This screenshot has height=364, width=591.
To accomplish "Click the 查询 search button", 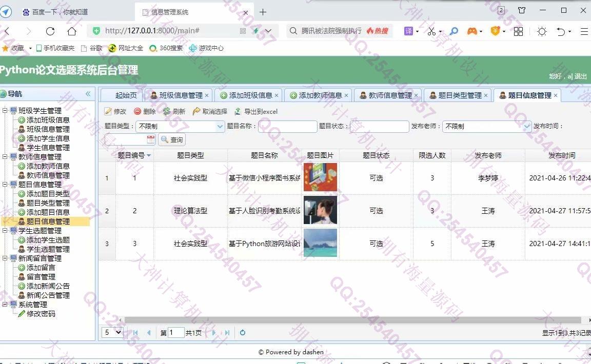I will click(x=172, y=139).
